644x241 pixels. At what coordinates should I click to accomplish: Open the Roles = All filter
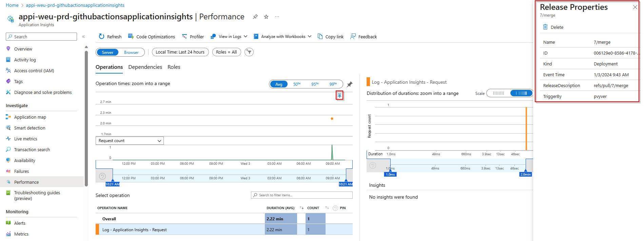[x=227, y=52]
